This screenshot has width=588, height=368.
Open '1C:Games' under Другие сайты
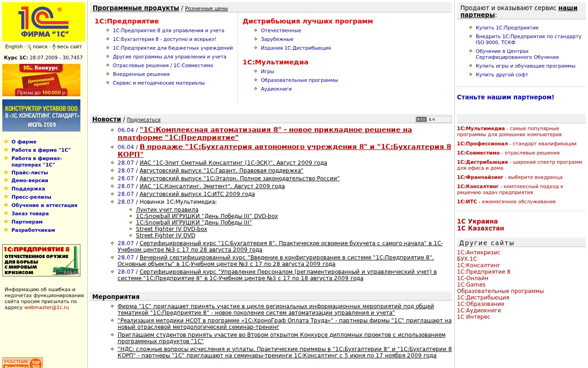(x=471, y=285)
